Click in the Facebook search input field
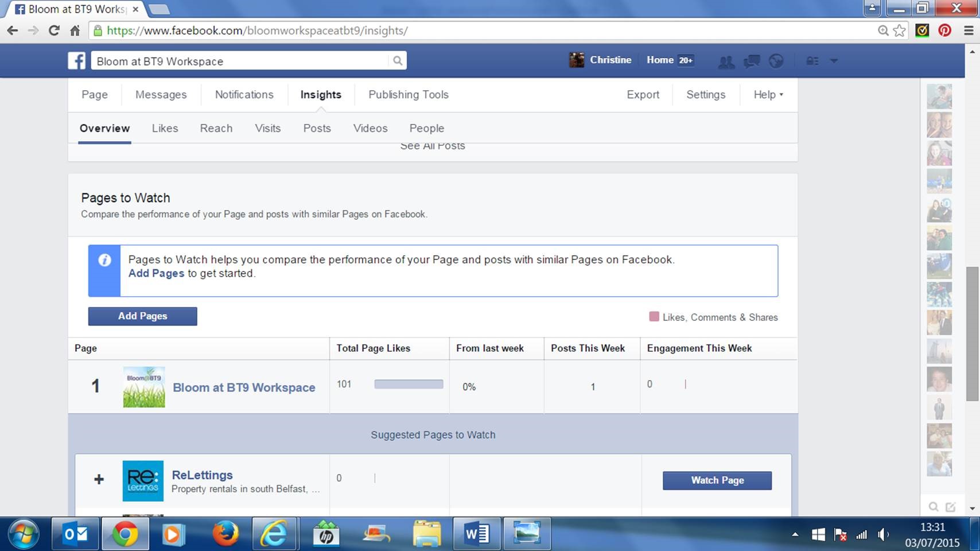Image resolution: width=980 pixels, height=551 pixels. tap(241, 61)
